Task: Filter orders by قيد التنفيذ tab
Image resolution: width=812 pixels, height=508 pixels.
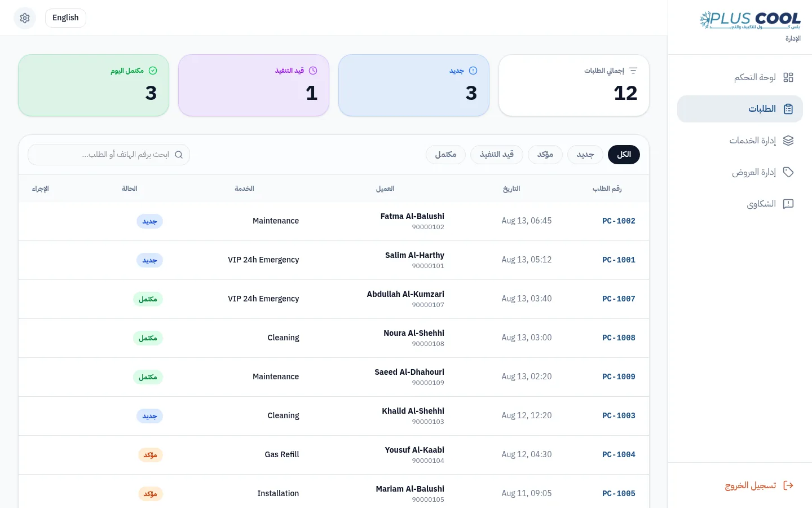Action: [x=497, y=155]
